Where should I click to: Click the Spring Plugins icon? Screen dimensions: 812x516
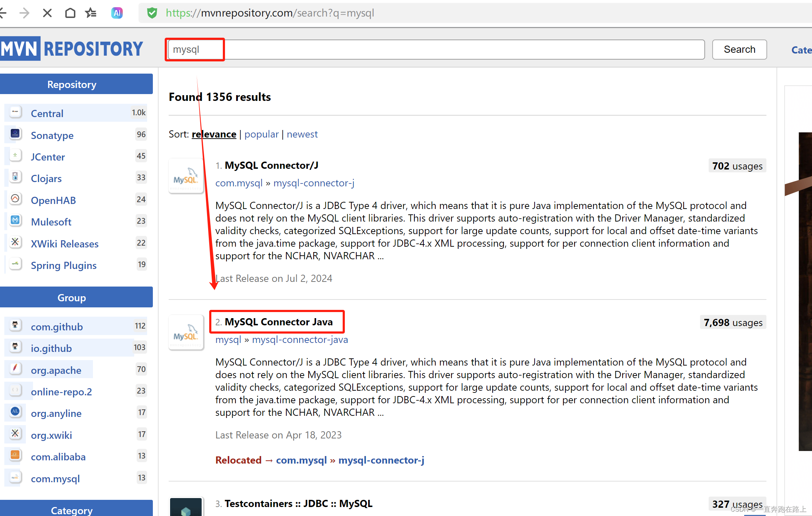15,264
